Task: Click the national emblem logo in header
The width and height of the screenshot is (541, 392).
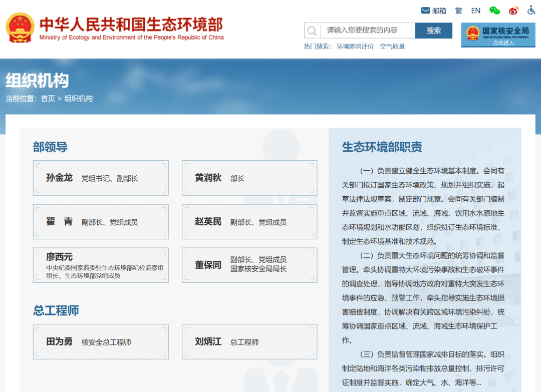Action: pyautogui.click(x=20, y=28)
